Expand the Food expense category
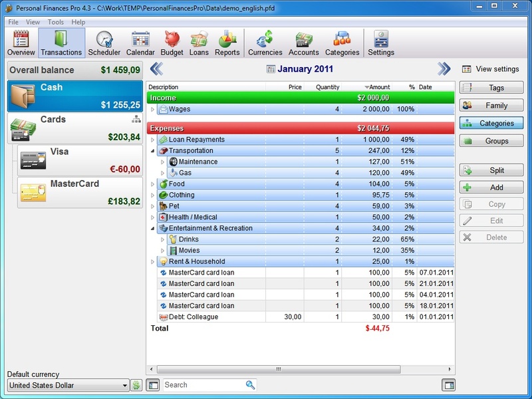This screenshot has width=532, height=399. coord(152,184)
